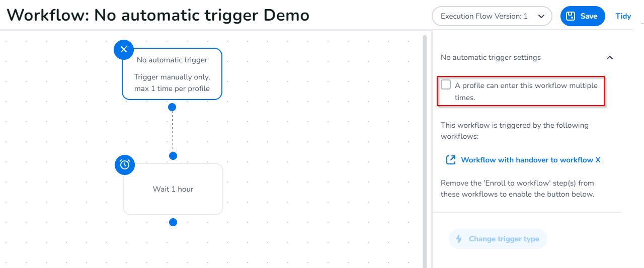Click the dashed line connecting the nodes
The width and height of the screenshot is (644, 268).
point(173,132)
